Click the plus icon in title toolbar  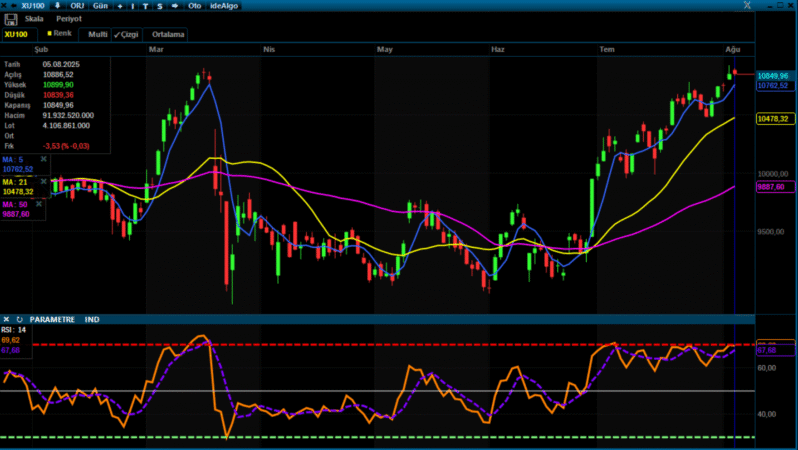[x=120, y=6]
